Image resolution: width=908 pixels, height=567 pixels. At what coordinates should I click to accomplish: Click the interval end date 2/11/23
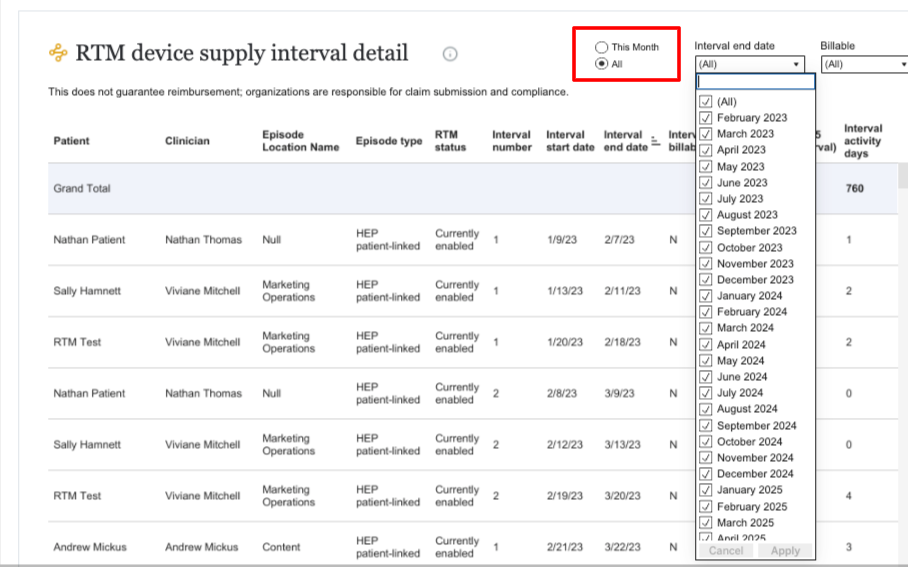point(623,291)
